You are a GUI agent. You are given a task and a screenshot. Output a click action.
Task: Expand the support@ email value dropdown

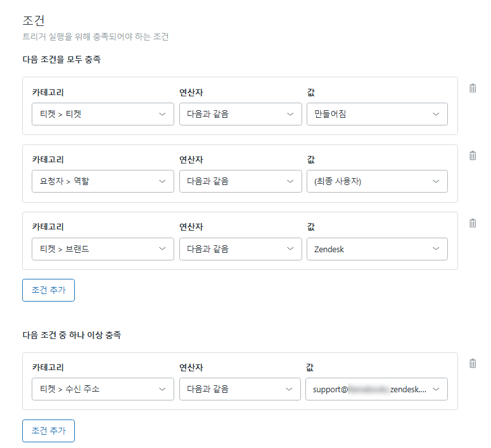[376, 389]
